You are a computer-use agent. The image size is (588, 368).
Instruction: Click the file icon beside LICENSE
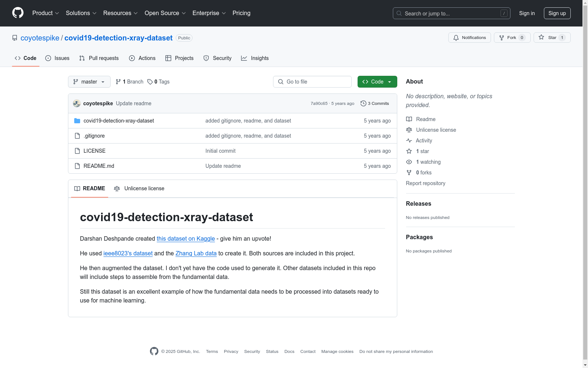point(77,151)
